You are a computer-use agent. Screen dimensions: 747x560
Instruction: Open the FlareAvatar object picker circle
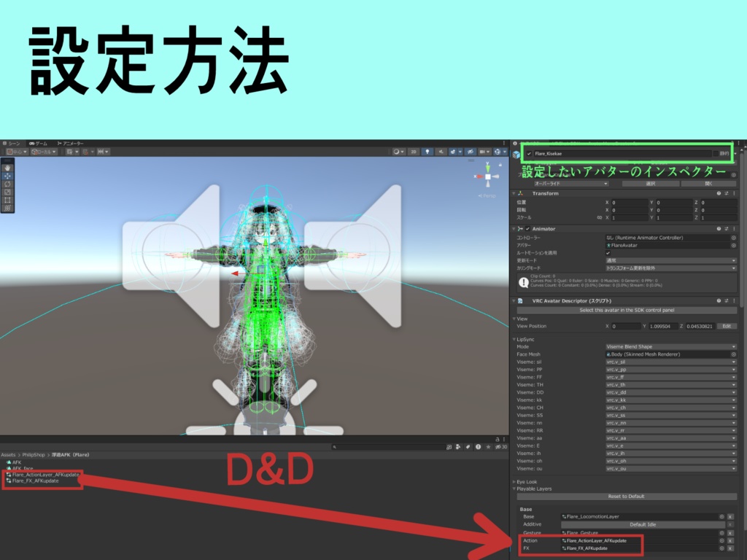pyautogui.click(x=733, y=246)
